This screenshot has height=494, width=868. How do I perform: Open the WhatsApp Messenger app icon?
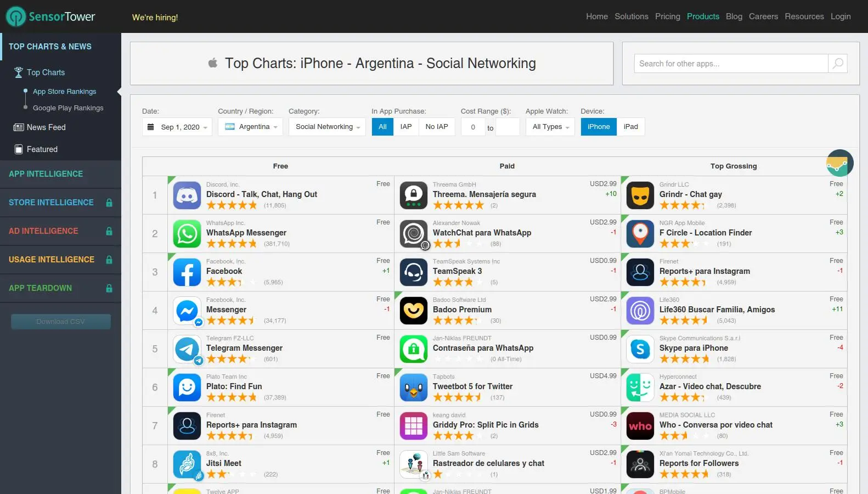[x=187, y=234]
